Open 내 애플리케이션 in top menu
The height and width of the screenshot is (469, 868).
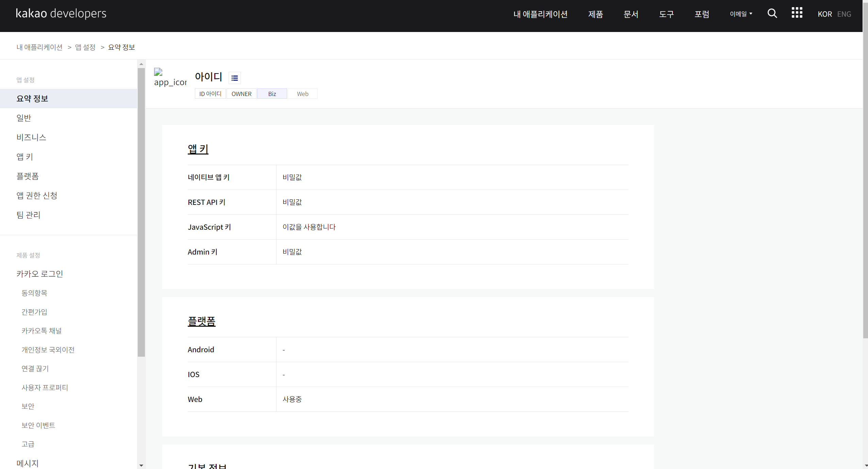click(x=540, y=14)
